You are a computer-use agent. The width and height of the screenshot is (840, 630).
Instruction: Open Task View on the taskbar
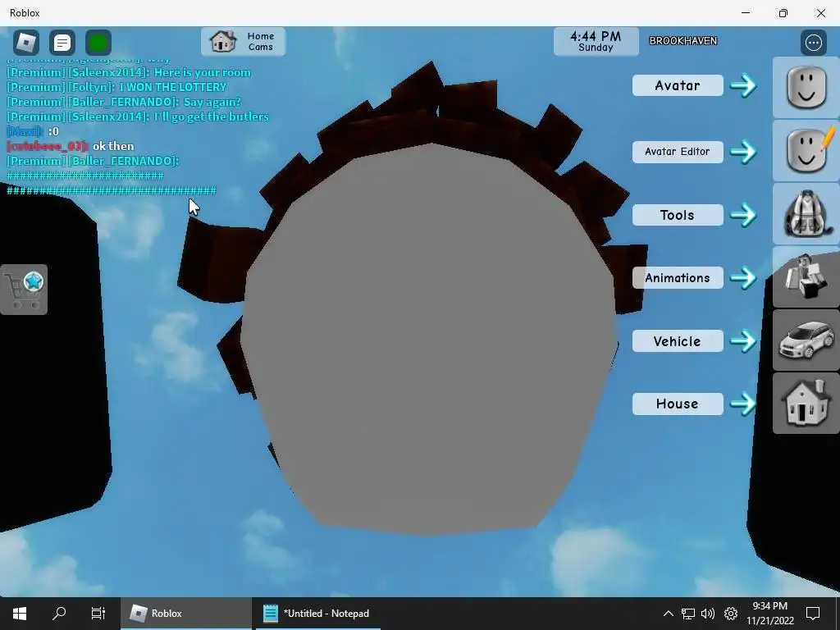[98, 614]
